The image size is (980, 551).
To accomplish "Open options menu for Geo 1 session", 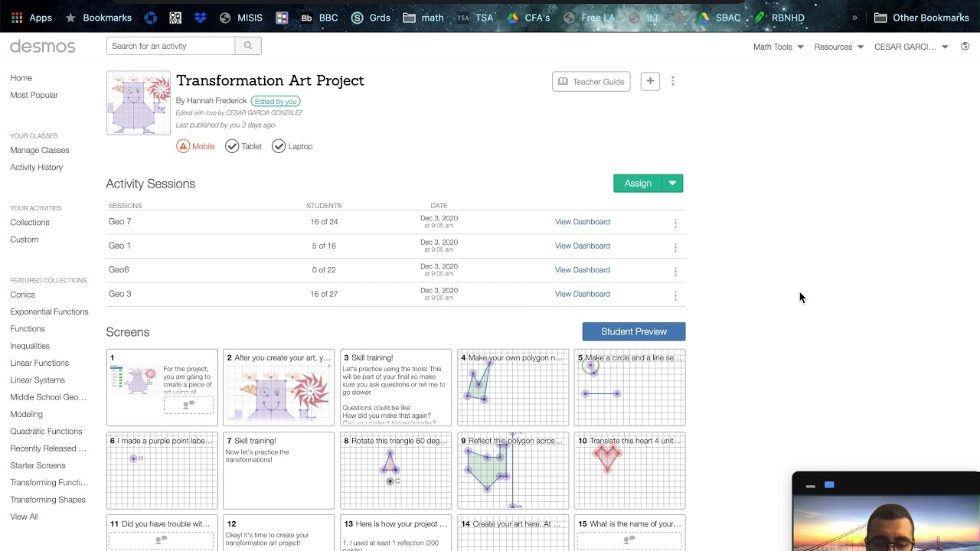I will pyautogui.click(x=675, y=247).
